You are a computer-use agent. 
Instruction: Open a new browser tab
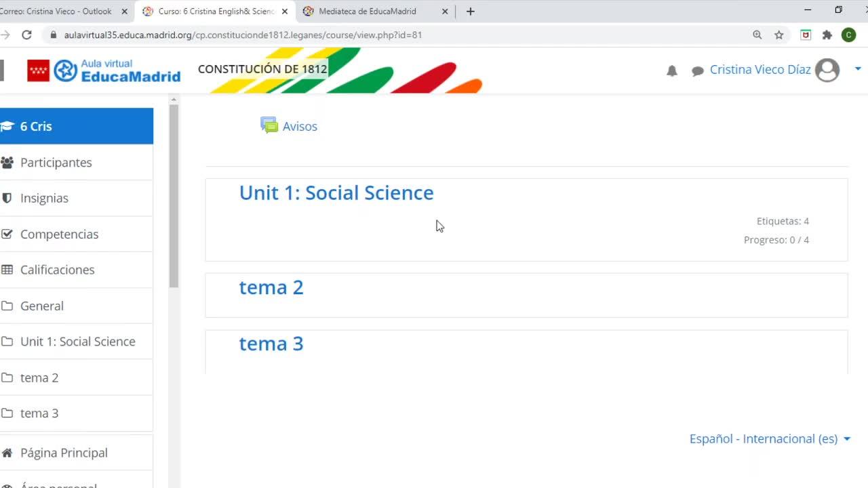click(x=471, y=12)
